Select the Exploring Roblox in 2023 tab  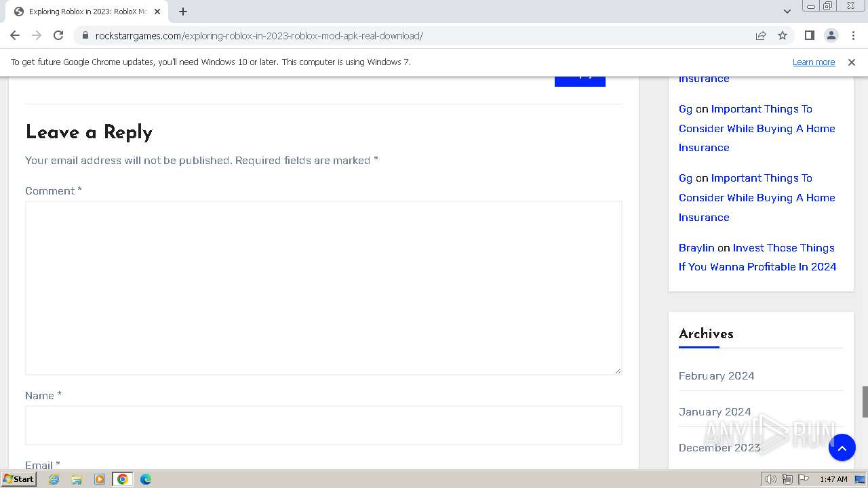tap(87, 12)
